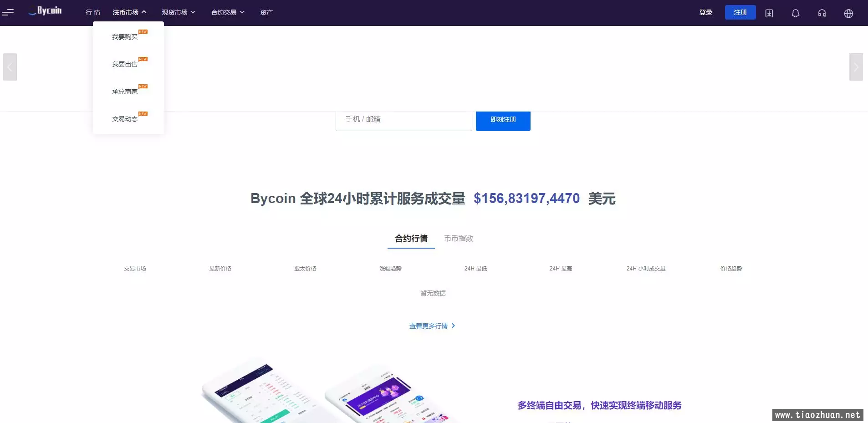Switch to the 币币指数 tab
The image size is (868, 423).
click(x=459, y=239)
